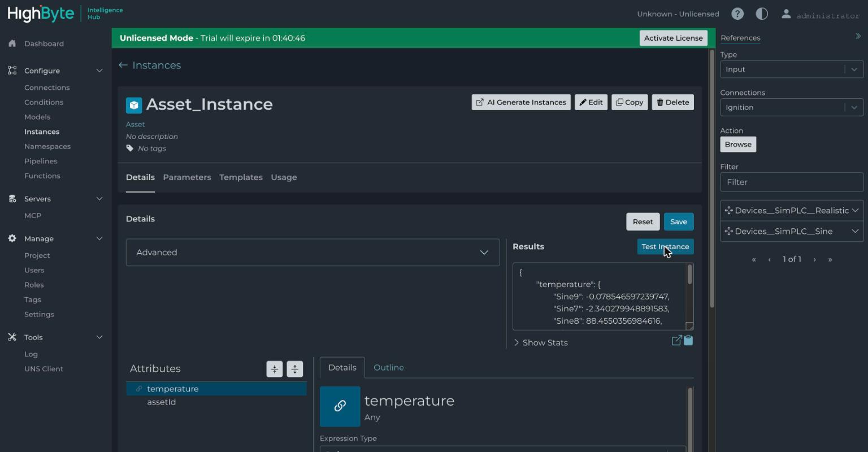This screenshot has height=452, width=868.
Task: Open Log under Tools
Action: 31,354
